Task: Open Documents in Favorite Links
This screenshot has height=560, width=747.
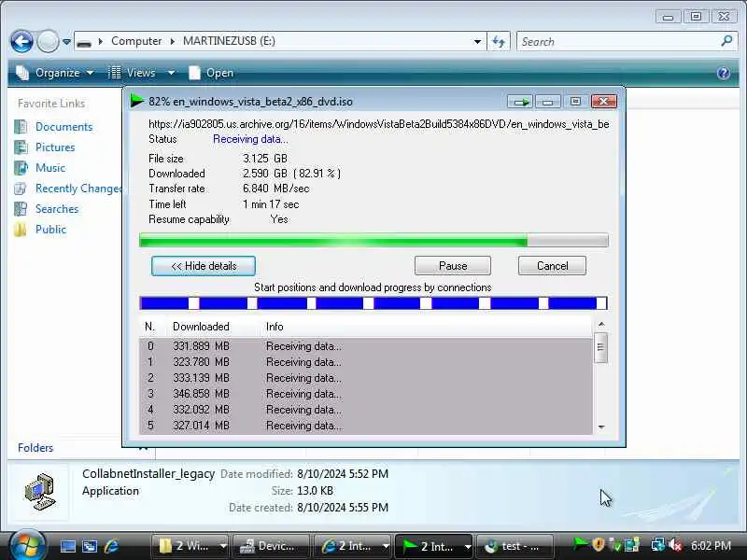Action: pos(63,127)
